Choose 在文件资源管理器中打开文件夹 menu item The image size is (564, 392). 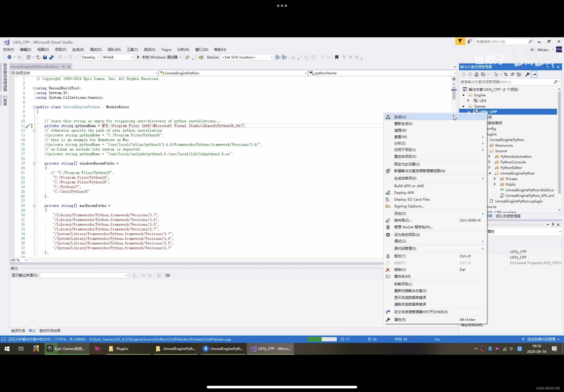(435, 312)
